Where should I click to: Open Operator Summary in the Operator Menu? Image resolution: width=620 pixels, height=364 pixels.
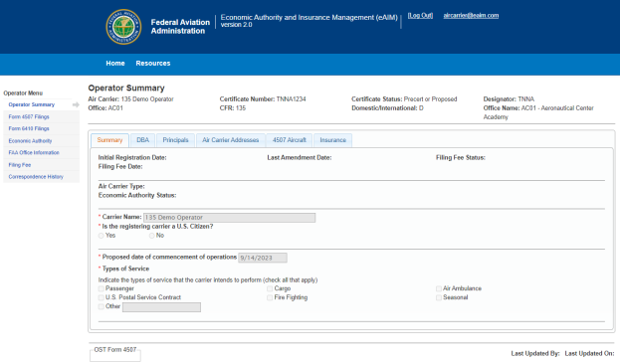[32, 104]
